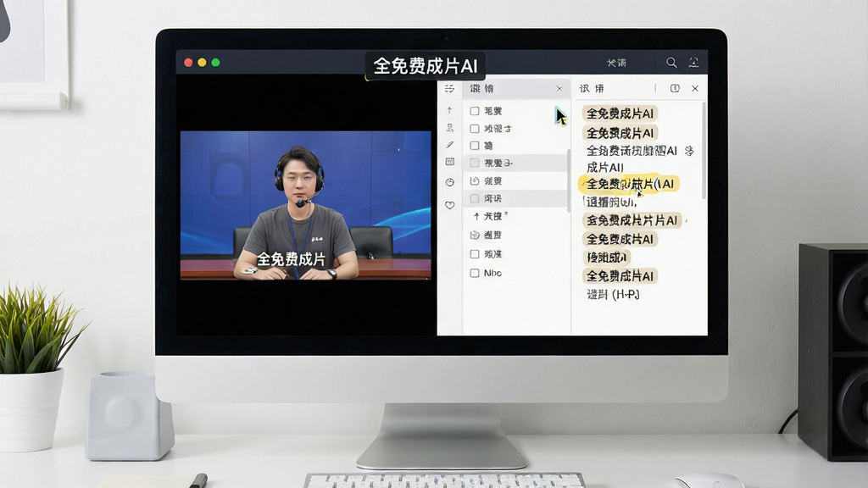Click the heart favorites icon in sidebar
The width and height of the screenshot is (868, 488).
click(x=449, y=205)
